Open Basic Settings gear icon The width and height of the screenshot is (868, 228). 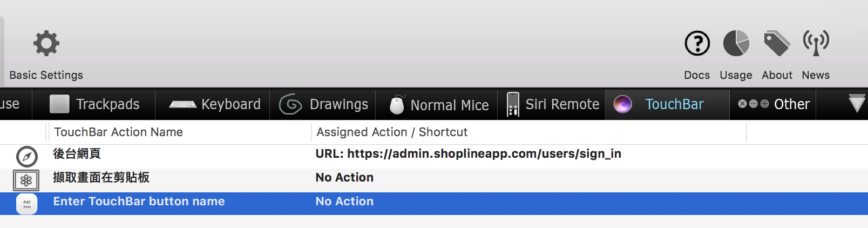[x=46, y=43]
